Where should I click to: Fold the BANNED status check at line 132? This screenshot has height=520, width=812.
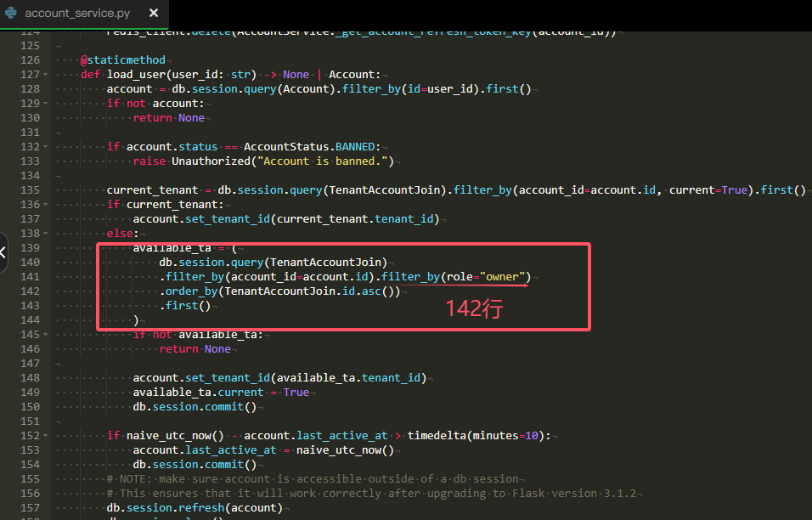pyautogui.click(x=45, y=147)
